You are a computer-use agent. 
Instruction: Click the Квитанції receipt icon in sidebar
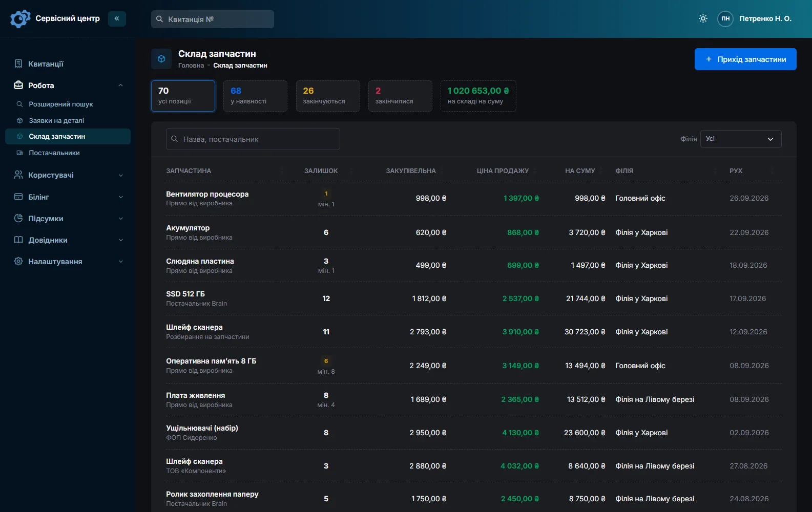18,63
